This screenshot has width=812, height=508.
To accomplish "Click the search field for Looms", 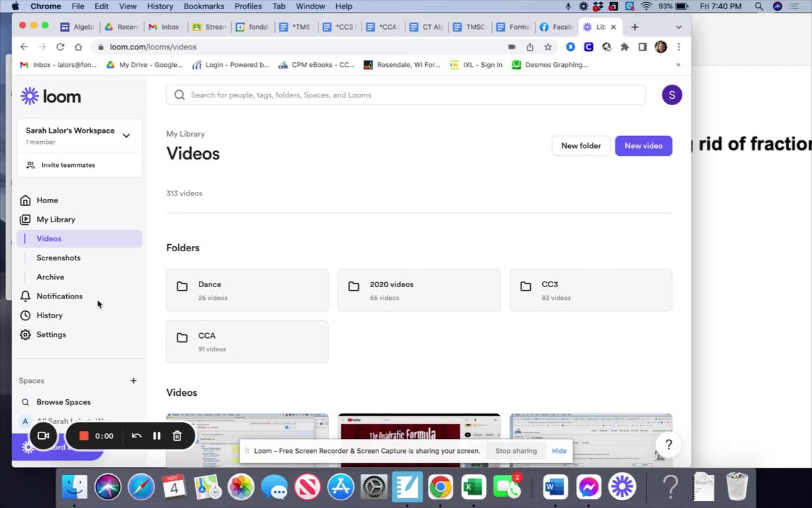I will tap(405, 95).
